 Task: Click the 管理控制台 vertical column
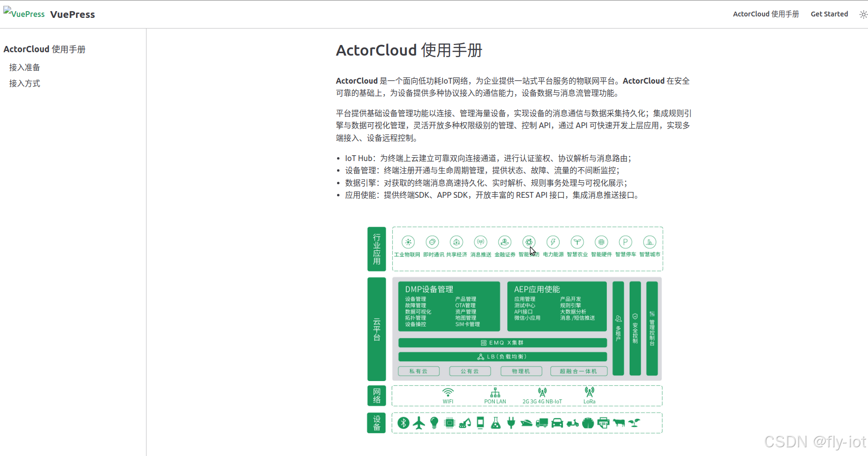652,328
